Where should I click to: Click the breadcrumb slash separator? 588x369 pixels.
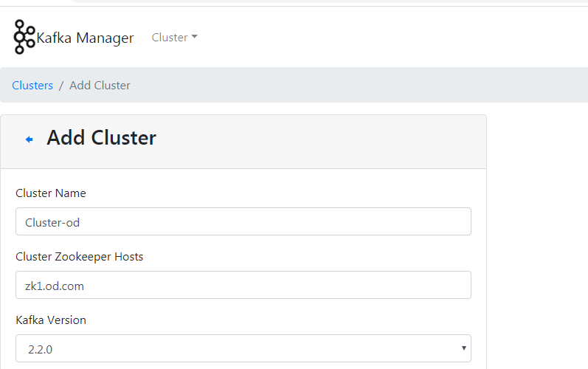(60, 86)
